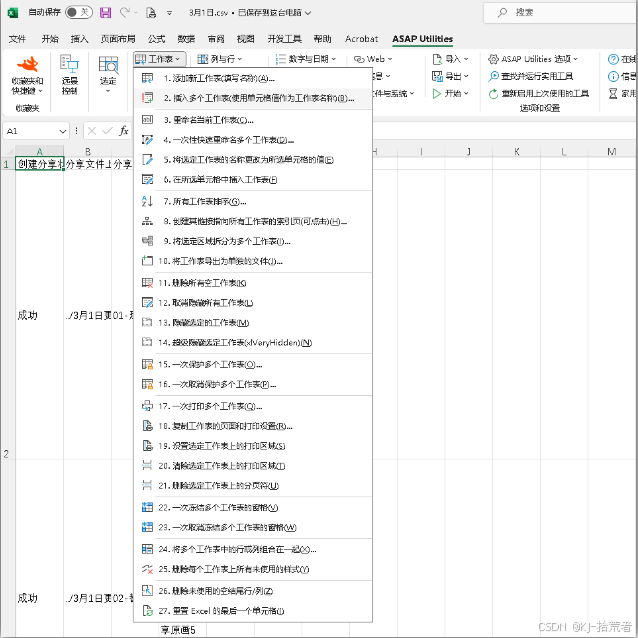Click icon for item 10 导出为单独的文件
Screen dimensions: 638x638
[147, 261]
